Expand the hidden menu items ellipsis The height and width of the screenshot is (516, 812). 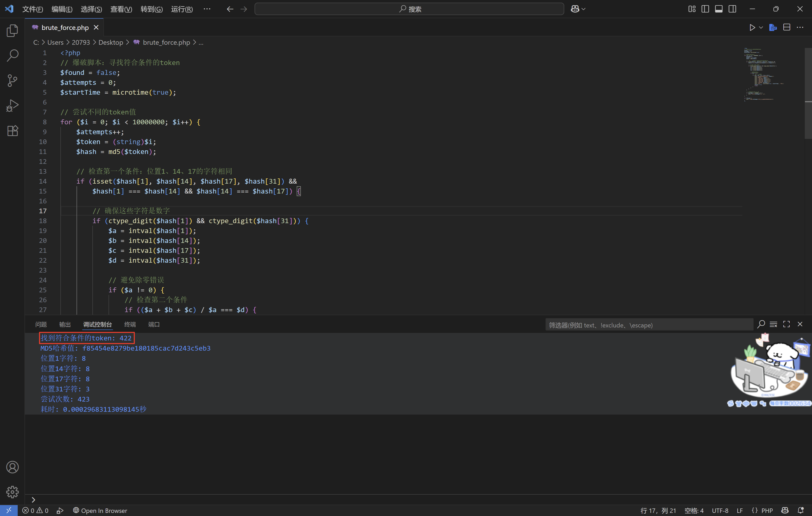207,9
